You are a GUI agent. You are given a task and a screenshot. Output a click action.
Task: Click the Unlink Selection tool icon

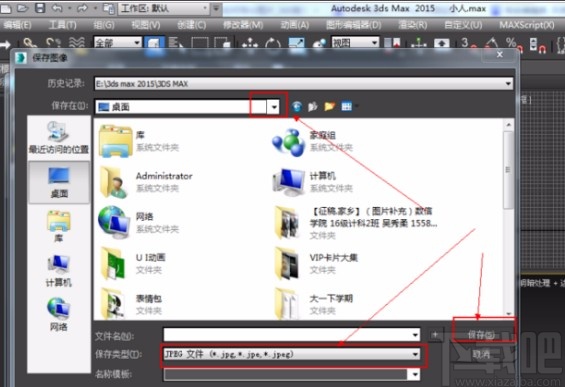tap(53, 44)
